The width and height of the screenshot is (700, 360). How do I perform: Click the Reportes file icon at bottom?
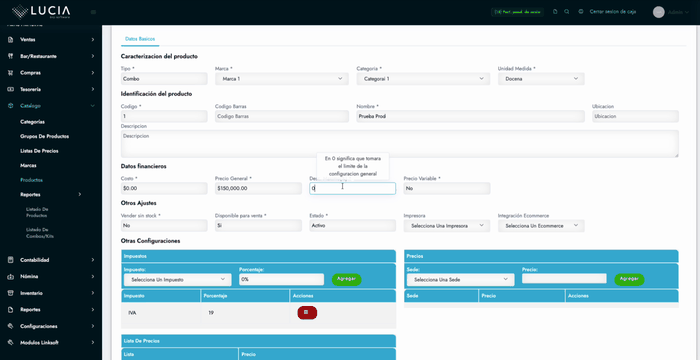10,310
